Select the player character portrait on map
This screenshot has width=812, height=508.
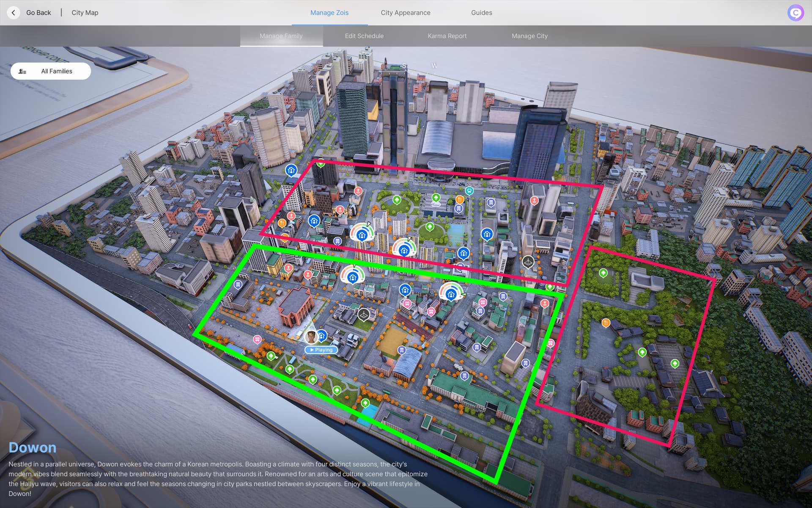311,337
